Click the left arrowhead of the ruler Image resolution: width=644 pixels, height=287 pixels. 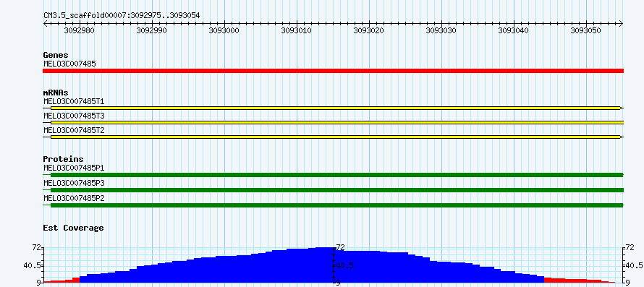45,24
